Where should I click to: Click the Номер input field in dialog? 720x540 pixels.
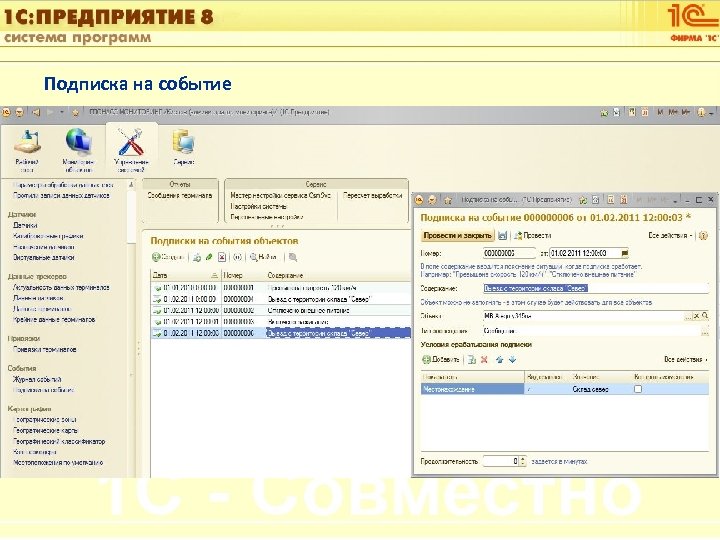click(509, 253)
